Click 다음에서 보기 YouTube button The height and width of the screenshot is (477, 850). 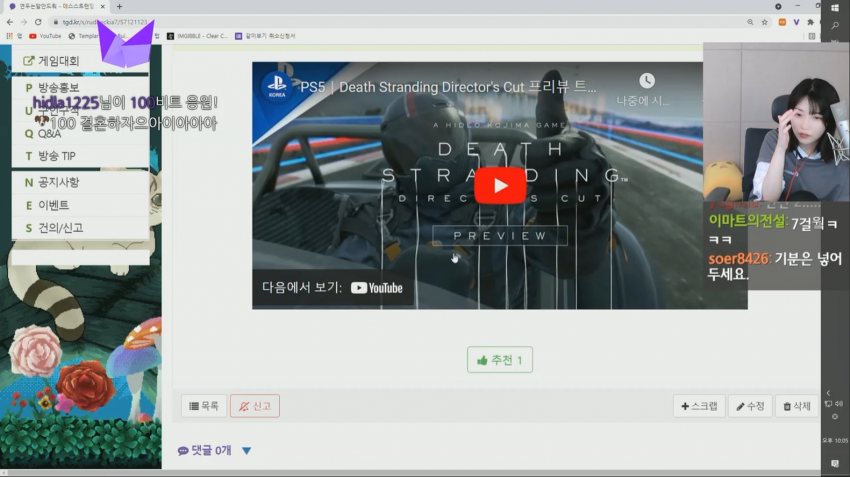pos(332,287)
